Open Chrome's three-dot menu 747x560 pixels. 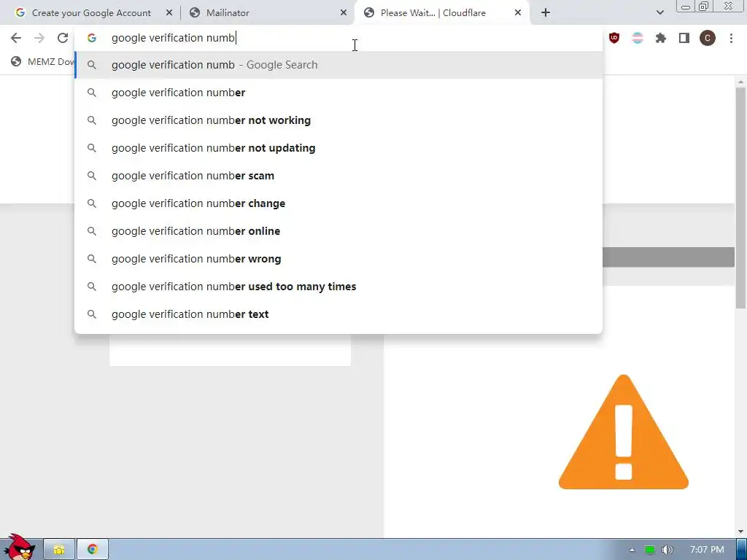click(x=731, y=38)
